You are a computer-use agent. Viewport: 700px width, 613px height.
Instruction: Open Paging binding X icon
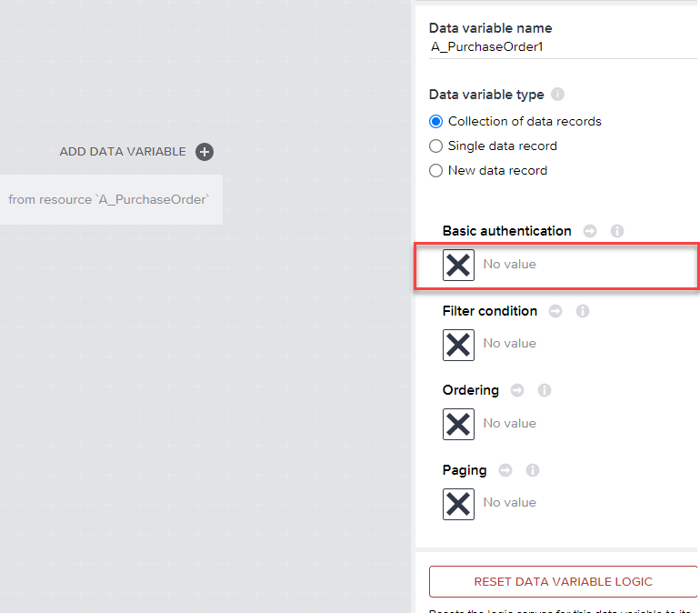pos(458,504)
